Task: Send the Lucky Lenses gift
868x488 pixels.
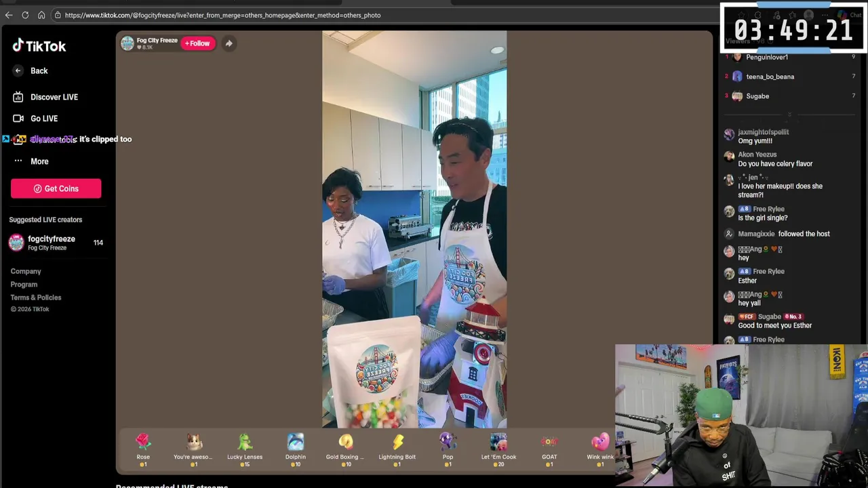Action: [245, 450]
